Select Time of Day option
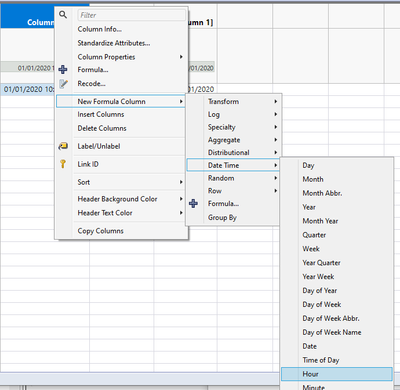The height and width of the screenshot is (390, 400). (x=321, y=360)
